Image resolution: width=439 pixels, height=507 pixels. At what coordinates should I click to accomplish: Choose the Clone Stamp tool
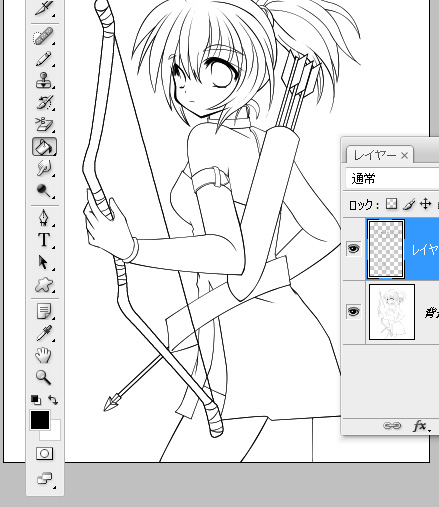coord(44,80)
